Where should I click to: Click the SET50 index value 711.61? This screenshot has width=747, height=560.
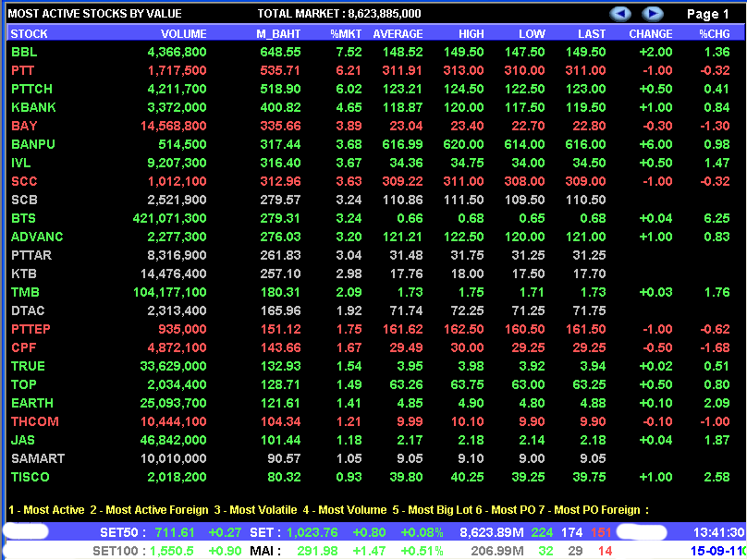175,532
